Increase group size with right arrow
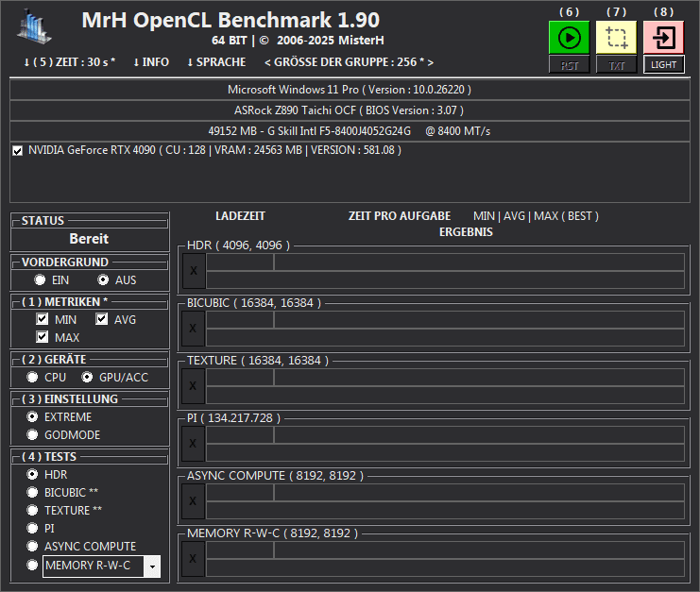700x592 pixels. click(x=431, y=62)
